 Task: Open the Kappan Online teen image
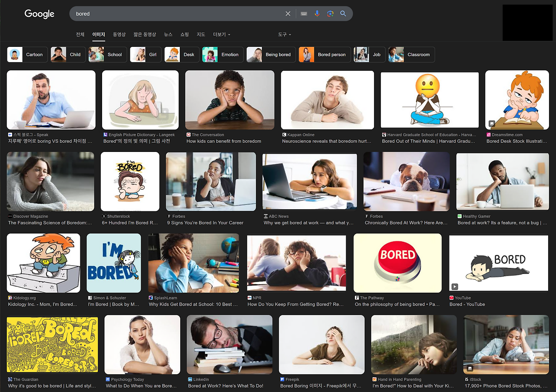point(328,100)
